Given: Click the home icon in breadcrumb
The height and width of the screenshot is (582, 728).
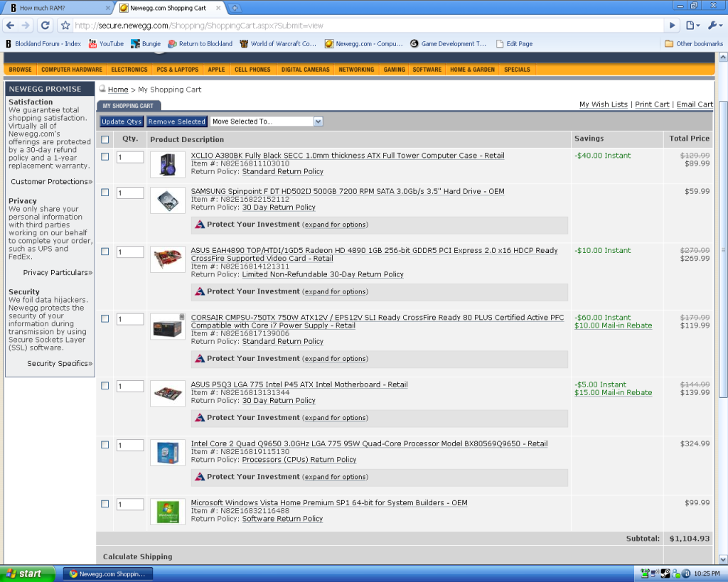Looking at the screenshot, I should (x=102, y=89).
